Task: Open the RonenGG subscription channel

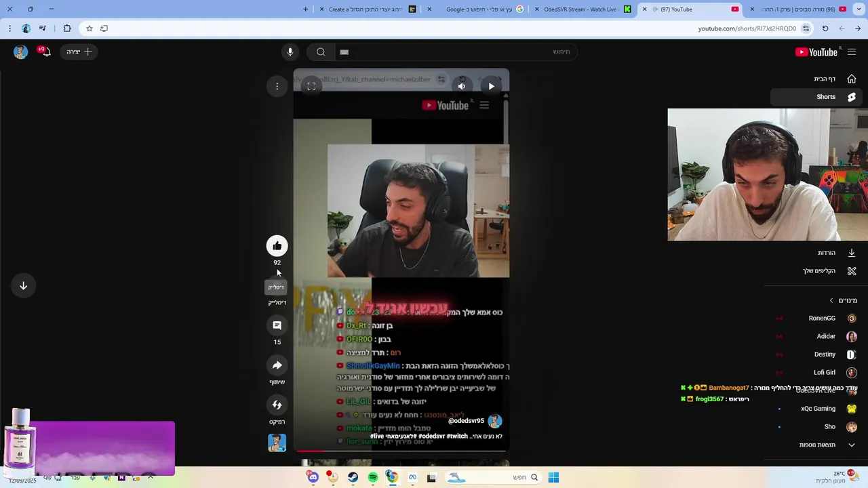Action: tap(816, 319)
